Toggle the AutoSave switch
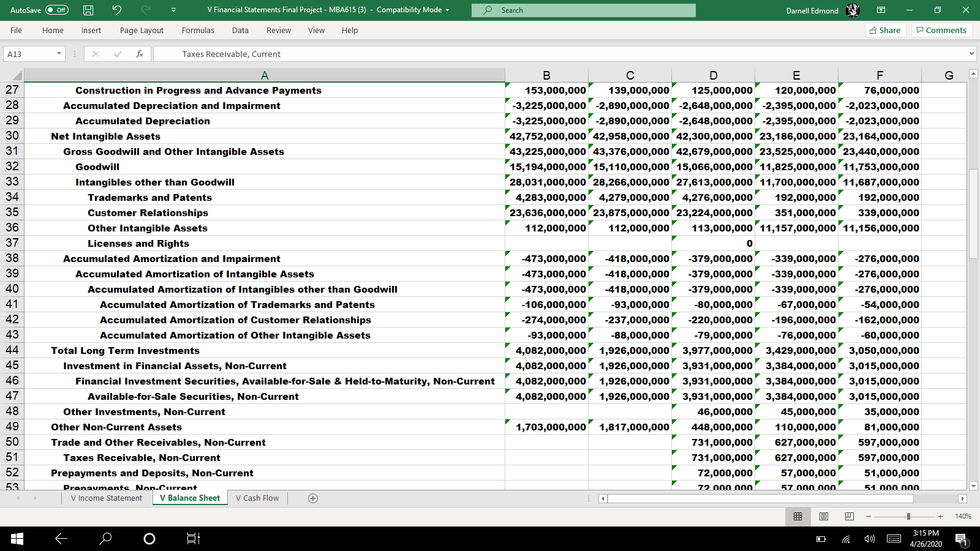 (x=57, y=10)
